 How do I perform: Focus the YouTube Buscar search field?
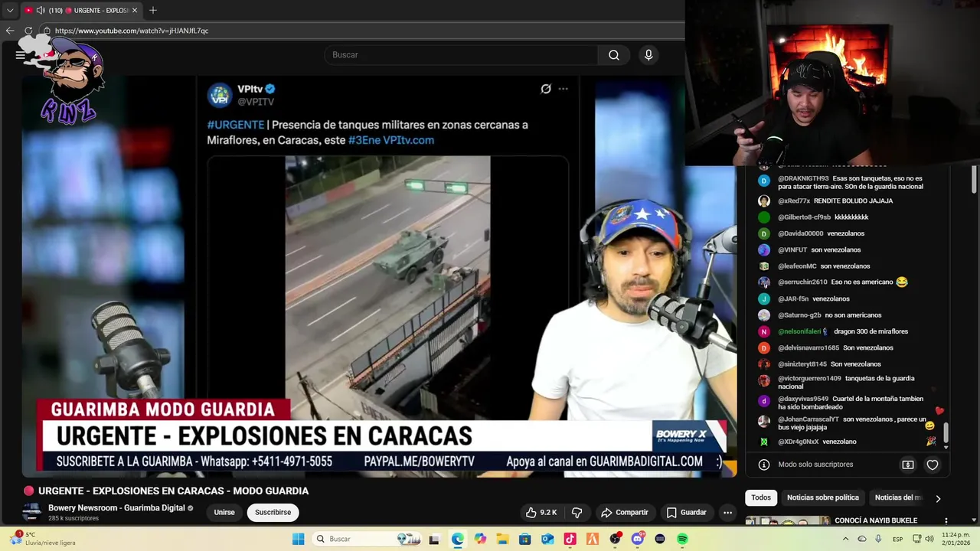461,55
